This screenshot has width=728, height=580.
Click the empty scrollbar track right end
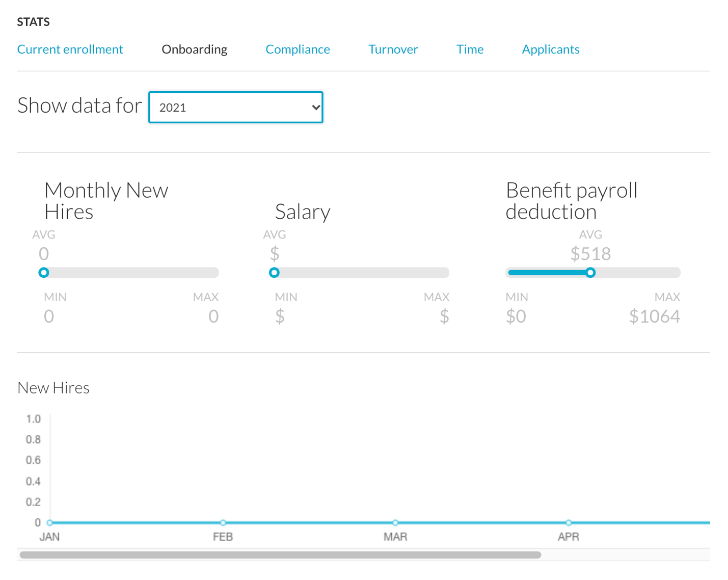[x=626, y=555]
